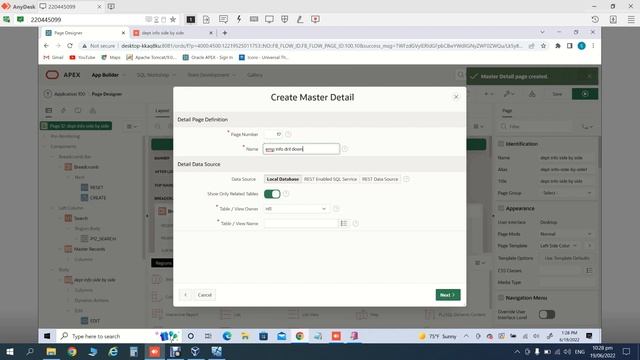The width and height of the screenshot is (640, 360).
Task: Dismiss the Master Detail page created message
Action: [x=589, y=76]
